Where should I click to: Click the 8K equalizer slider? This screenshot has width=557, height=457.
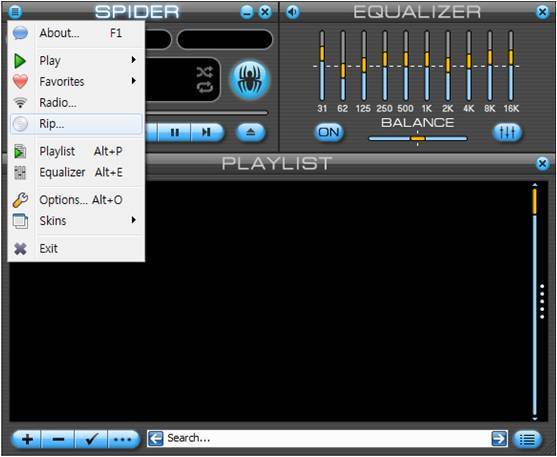(x=490, y=66)
